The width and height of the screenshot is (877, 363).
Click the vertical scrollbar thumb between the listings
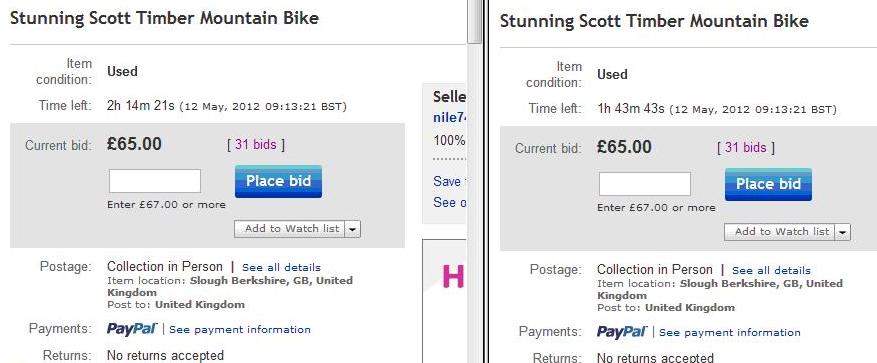[475, 21]
